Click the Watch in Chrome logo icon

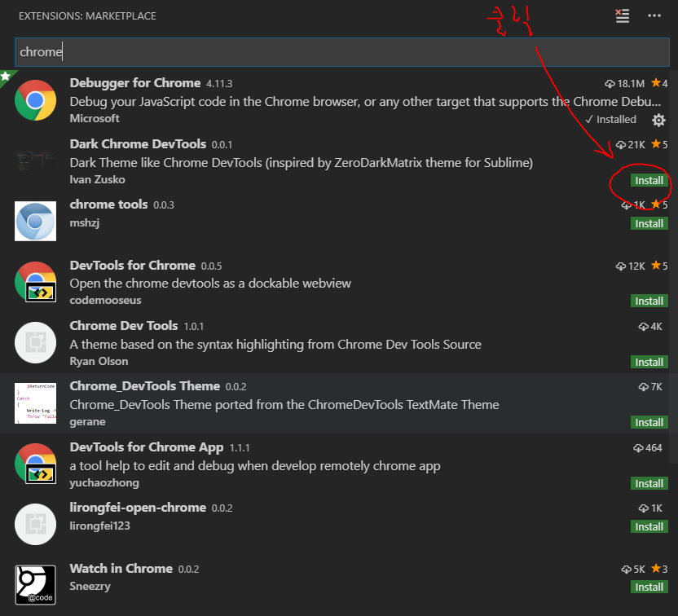coord(36,584)
